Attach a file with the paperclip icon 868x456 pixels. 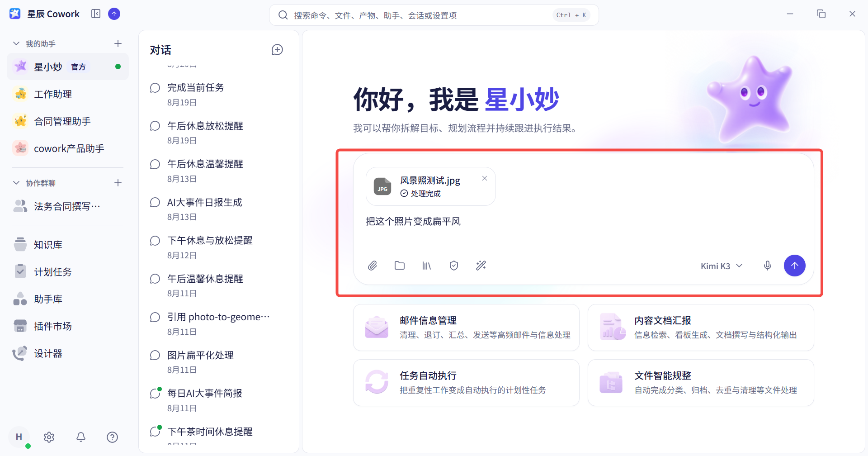(373, 266)
